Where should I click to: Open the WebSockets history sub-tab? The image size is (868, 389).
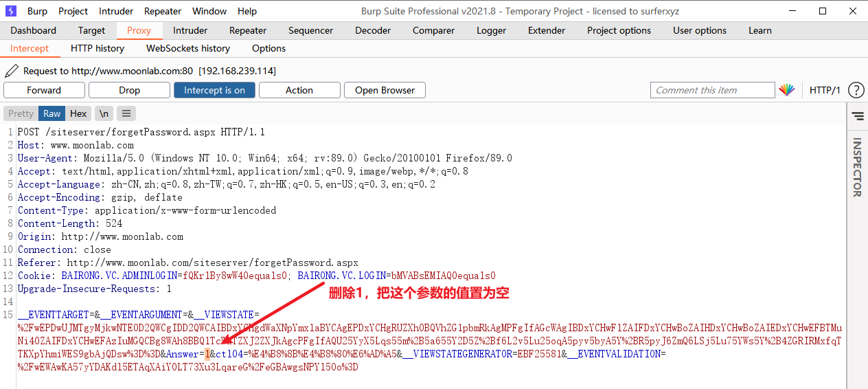188,48
